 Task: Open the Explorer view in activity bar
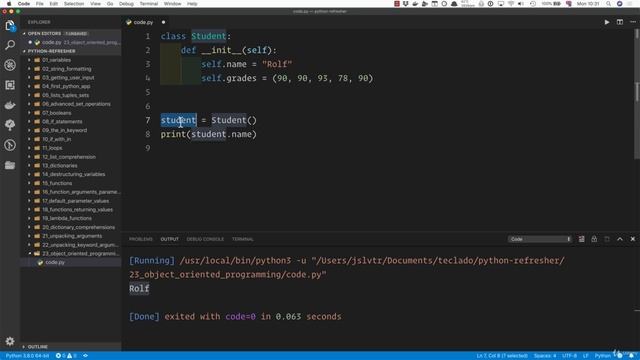coord(10,26)
